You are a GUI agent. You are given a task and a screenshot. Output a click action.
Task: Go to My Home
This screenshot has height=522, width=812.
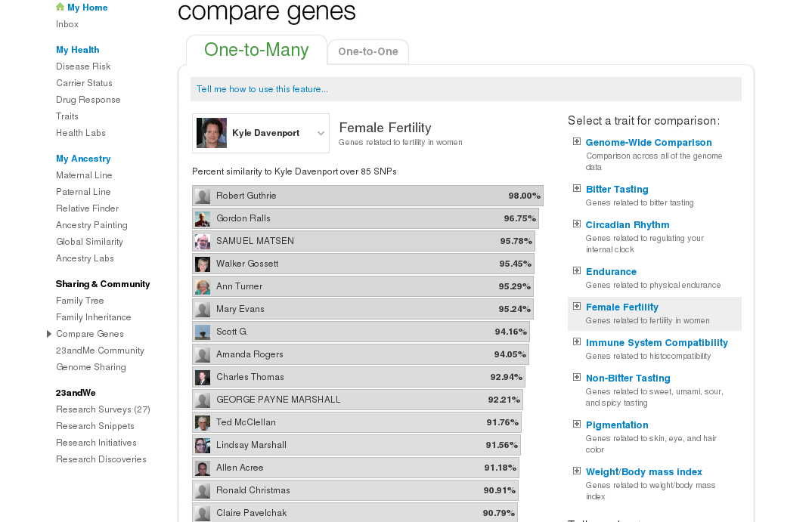tap(88, 8)
